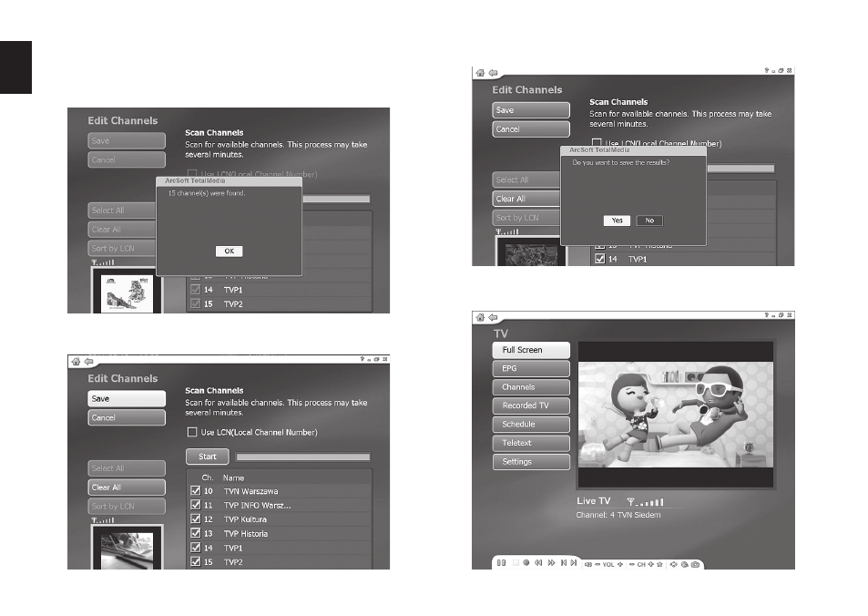Uncheck channel 11 TVP INFO Warsz...

point(196,505)
